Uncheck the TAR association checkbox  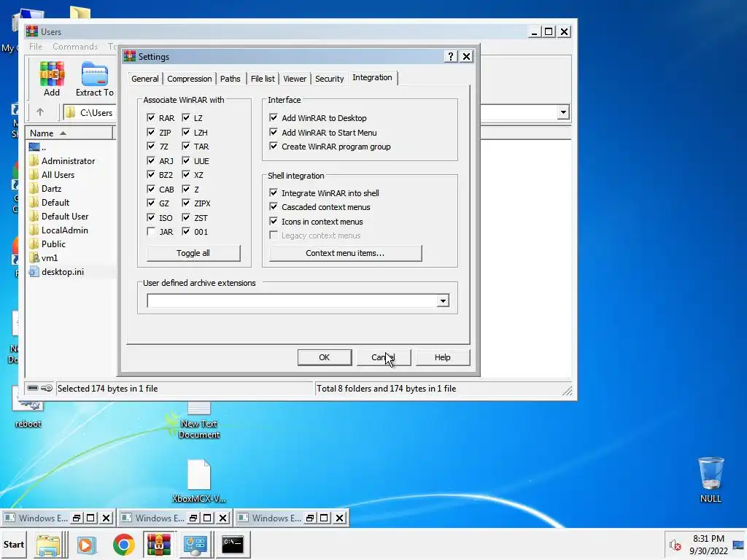coord(186,146)
